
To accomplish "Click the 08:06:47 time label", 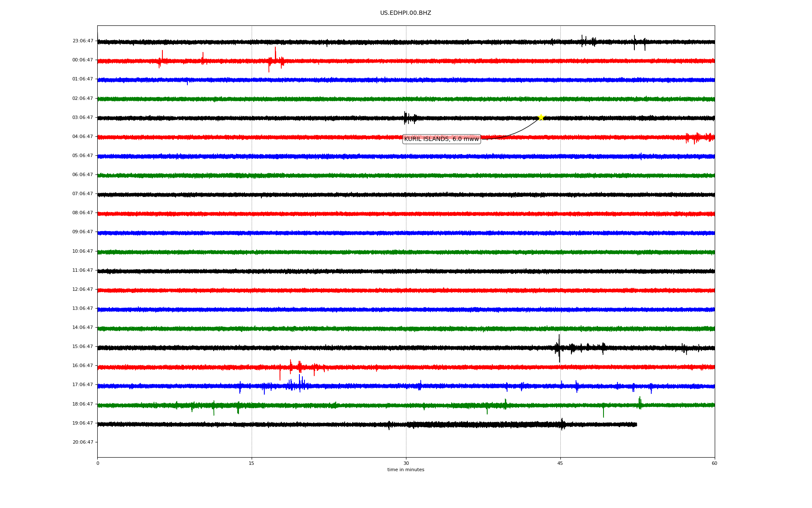I will tap(83, 213).
